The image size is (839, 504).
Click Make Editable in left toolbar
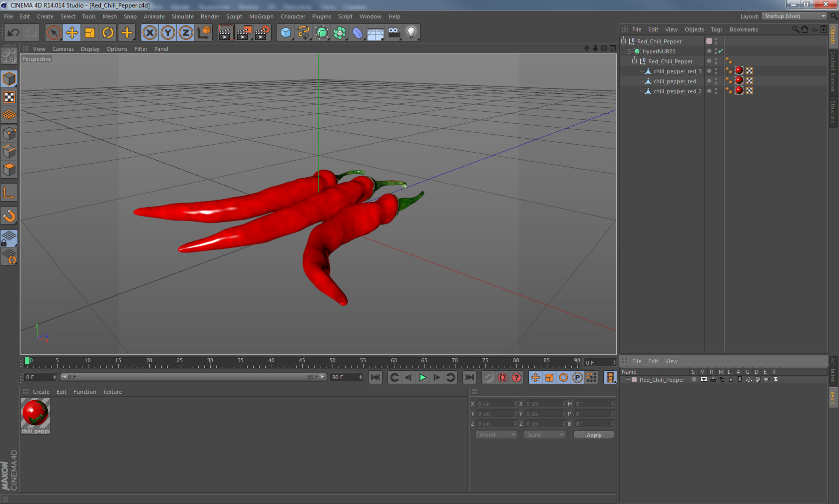pos(9,56)
